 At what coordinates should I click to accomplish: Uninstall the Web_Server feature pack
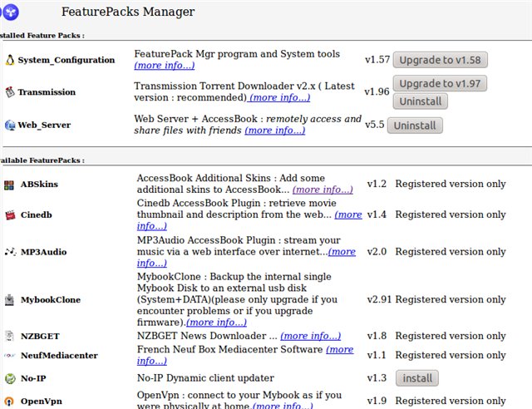[415, 126]
